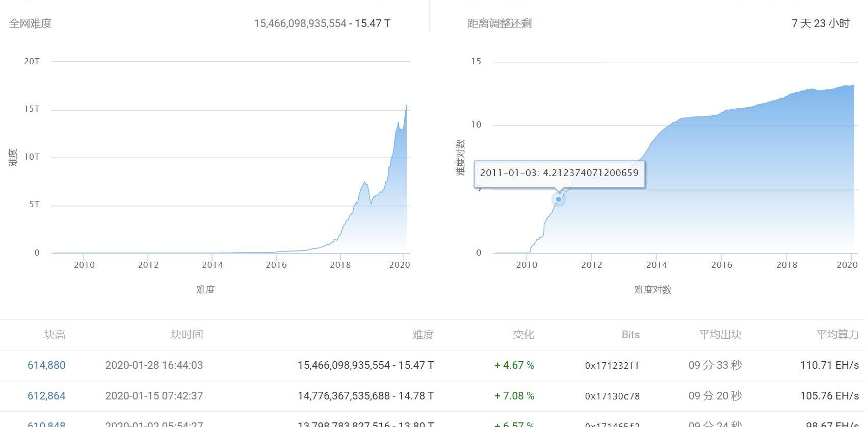Image resolution: width=868 pixels, height=427 pixels.
Task: Click the 7 天 23 小时 countdown value
Action: click(820, 23)
